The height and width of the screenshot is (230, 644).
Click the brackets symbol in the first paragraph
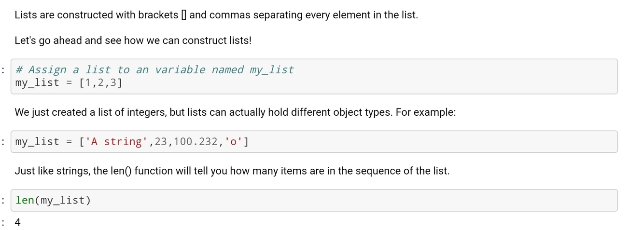183,15
